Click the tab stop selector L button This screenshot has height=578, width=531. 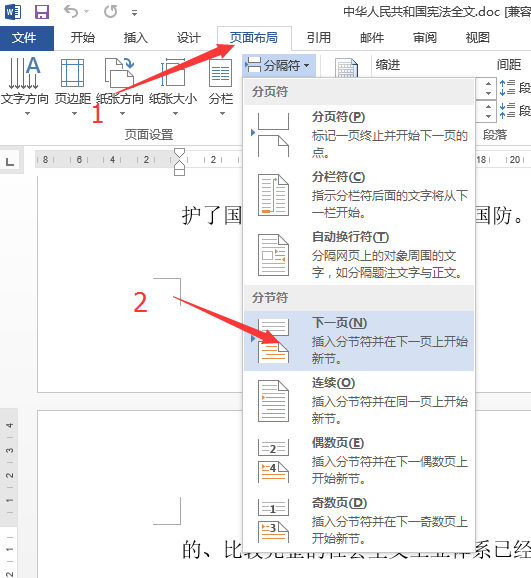pyautogui.click(x=10, y=161)
